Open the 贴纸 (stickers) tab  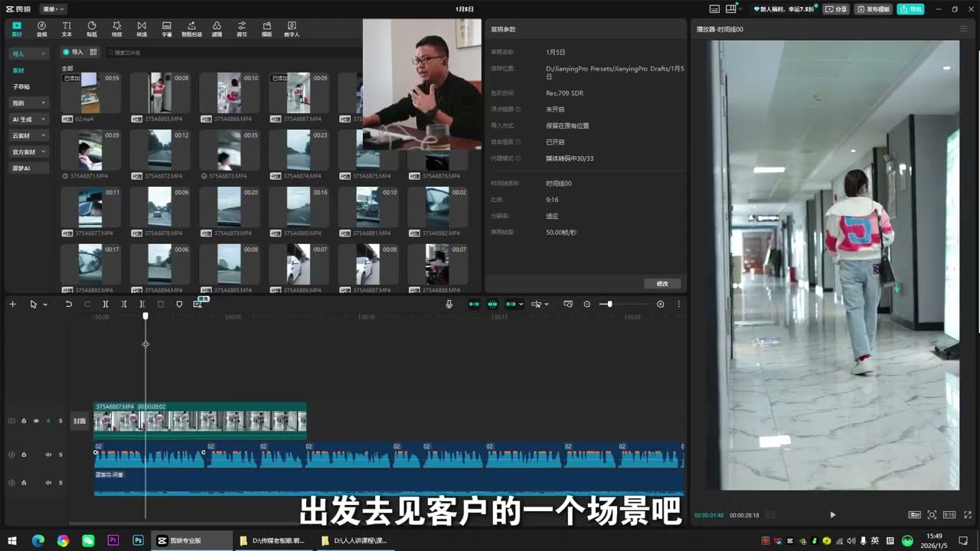(x=92, y=29)
